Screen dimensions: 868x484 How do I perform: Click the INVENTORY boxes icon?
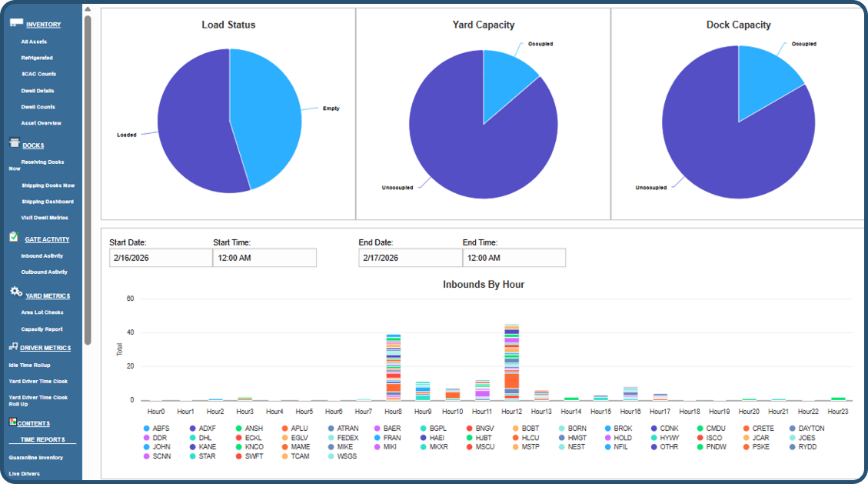click(x=16, y=24)
